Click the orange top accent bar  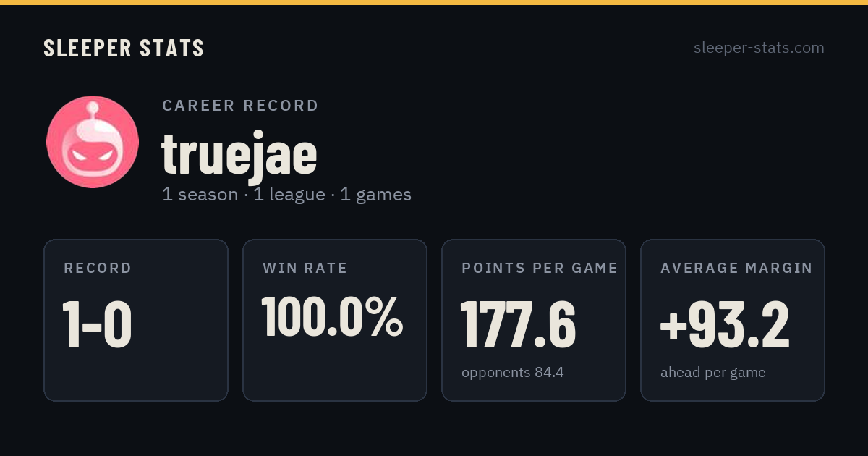click(x=434, y=2)
